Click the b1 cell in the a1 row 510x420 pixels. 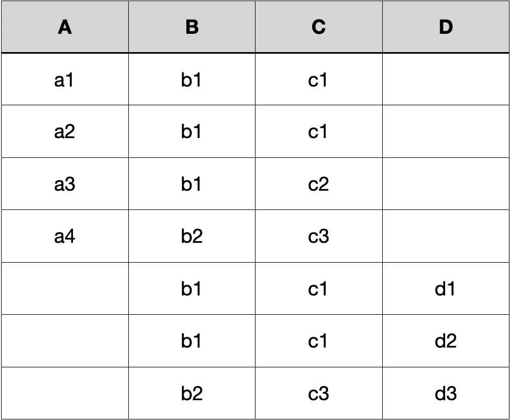(192, 80)
